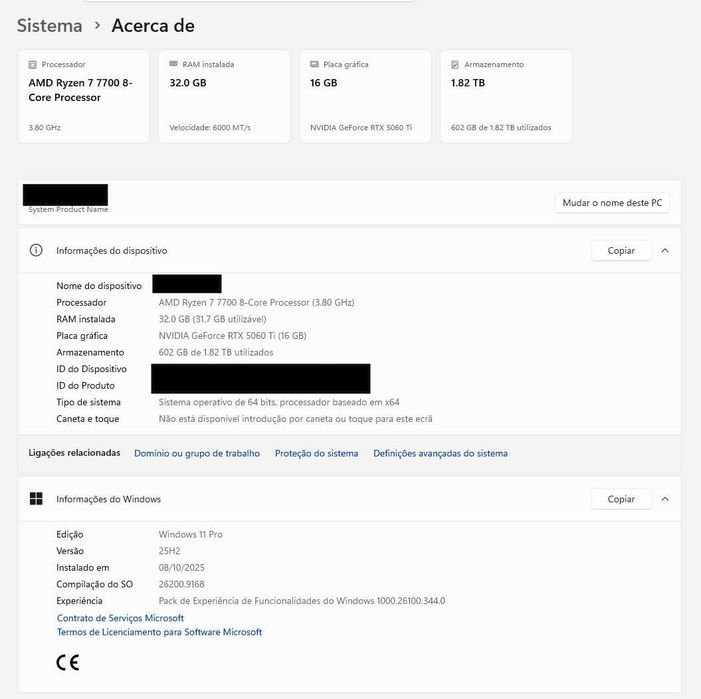This screenshot has width=701, height=699.
Task: Collapse Informações do Windows section chevron
Action: 665,499
